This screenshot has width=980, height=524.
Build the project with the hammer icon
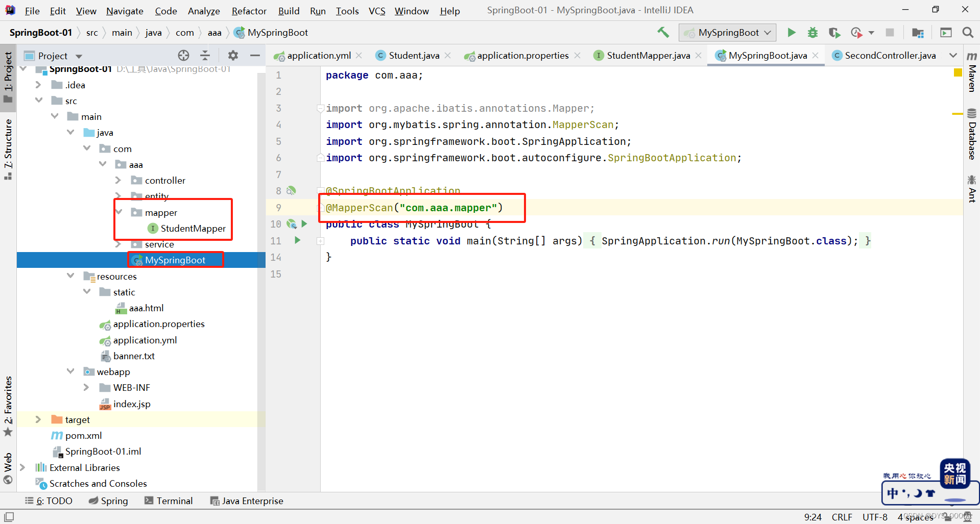[662, 32]
